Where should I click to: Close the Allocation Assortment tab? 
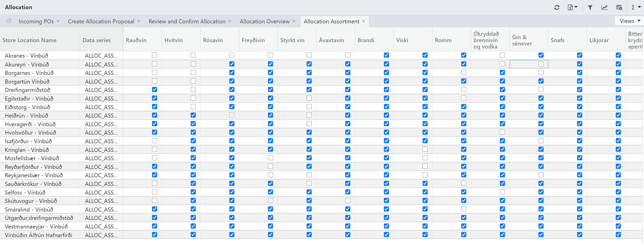pyautogui.click(x=364, y=21)
